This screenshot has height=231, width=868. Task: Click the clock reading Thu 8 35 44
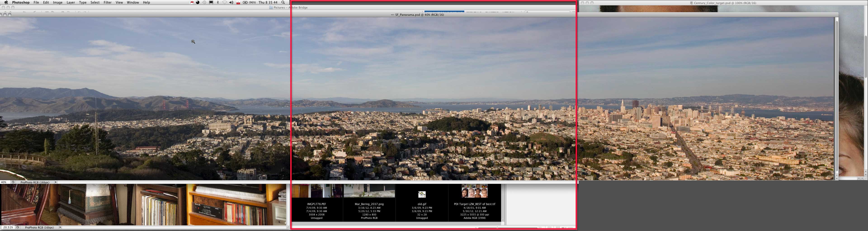268,2
